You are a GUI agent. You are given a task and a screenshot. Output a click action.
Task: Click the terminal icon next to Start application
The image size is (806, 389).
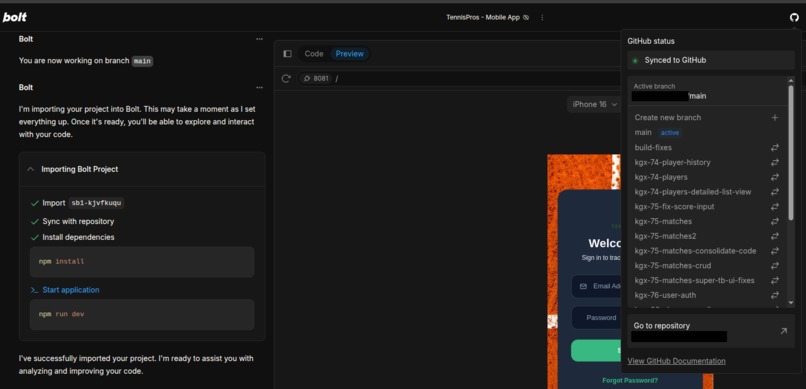(x=34, y=290)
